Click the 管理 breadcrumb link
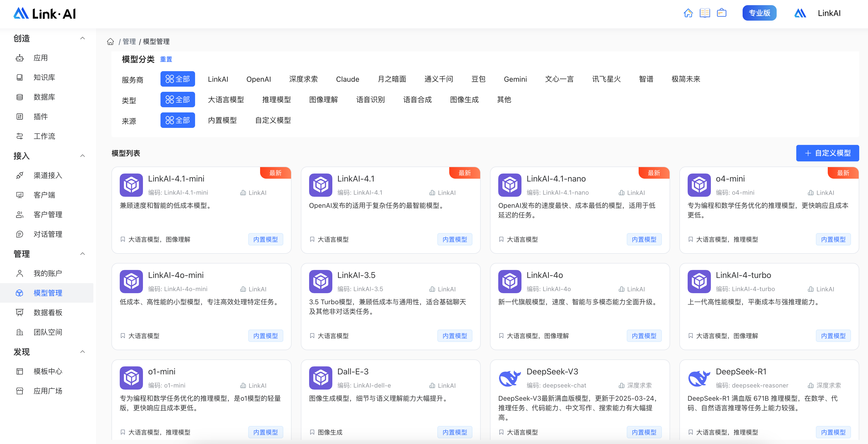Screen dimensions: 868x444 (129, 42)
